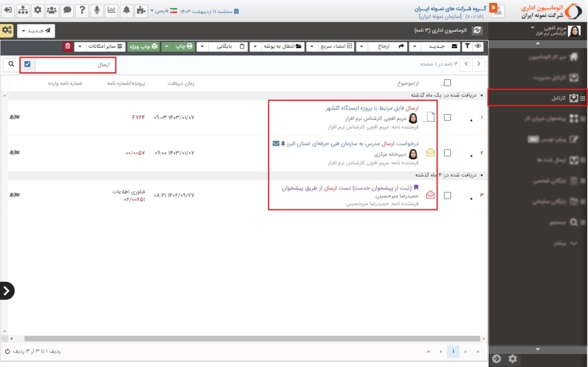Click the microphone icon in the top bar
The image size is (588, 367).
pos(97,10)
